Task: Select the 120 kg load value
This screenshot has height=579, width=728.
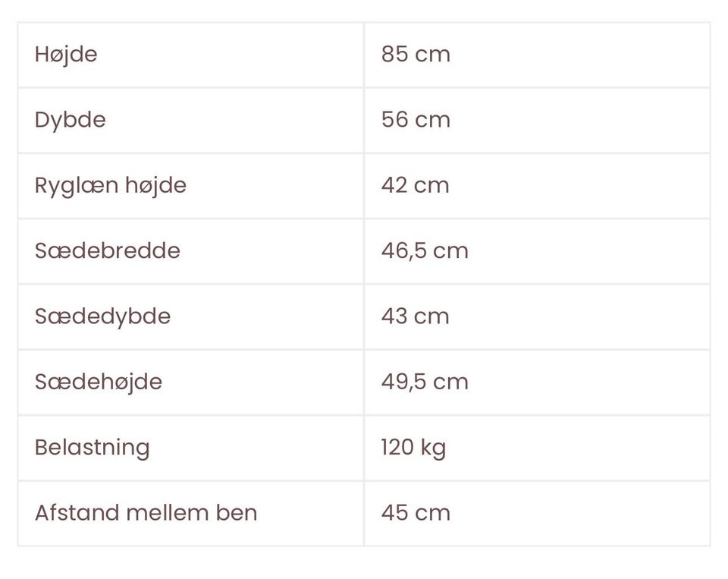Action: pyautogui.click(x=413, y=447)
